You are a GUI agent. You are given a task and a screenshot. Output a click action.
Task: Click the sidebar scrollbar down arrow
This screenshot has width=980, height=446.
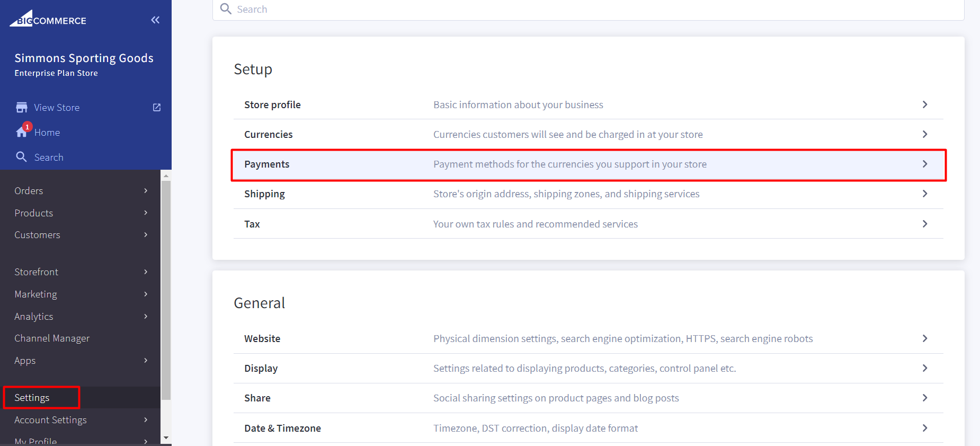(x=166, y=438)
